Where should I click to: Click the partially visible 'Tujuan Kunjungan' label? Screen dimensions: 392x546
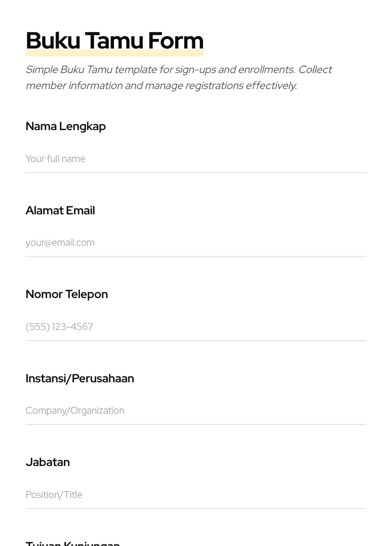(73, 543)
